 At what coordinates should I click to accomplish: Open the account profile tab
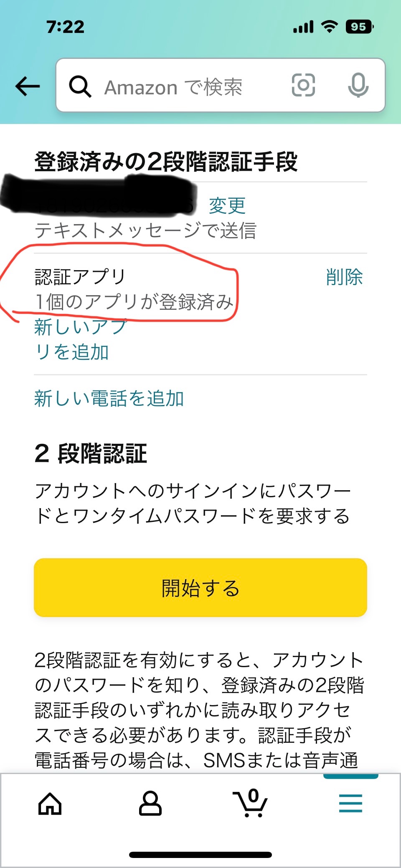[x=150, y=804]
